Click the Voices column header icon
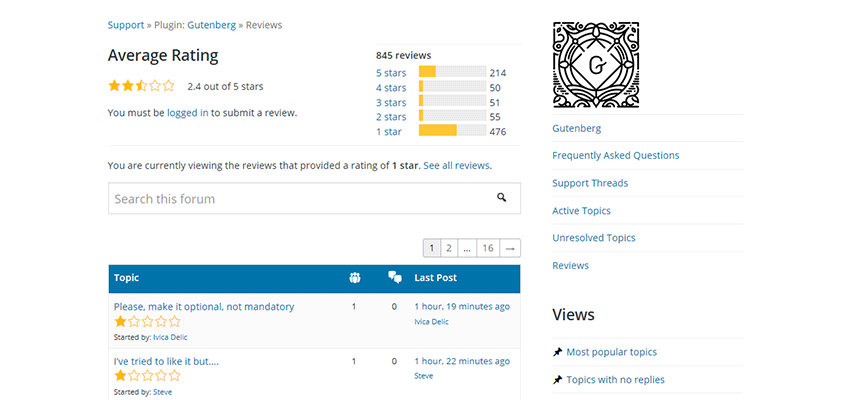This screenshot has height=400, width=850. coord(354,278)
